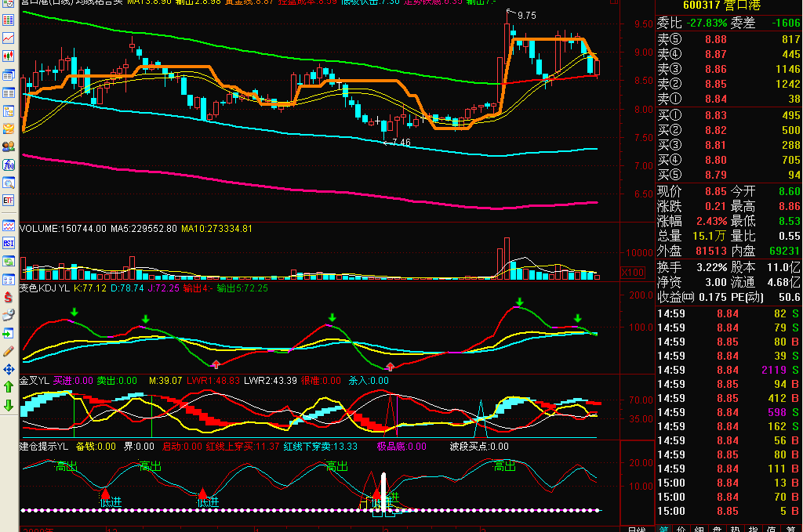Click the X100 volume scale button
Screen dimensions: 803x532
[633, 273]
